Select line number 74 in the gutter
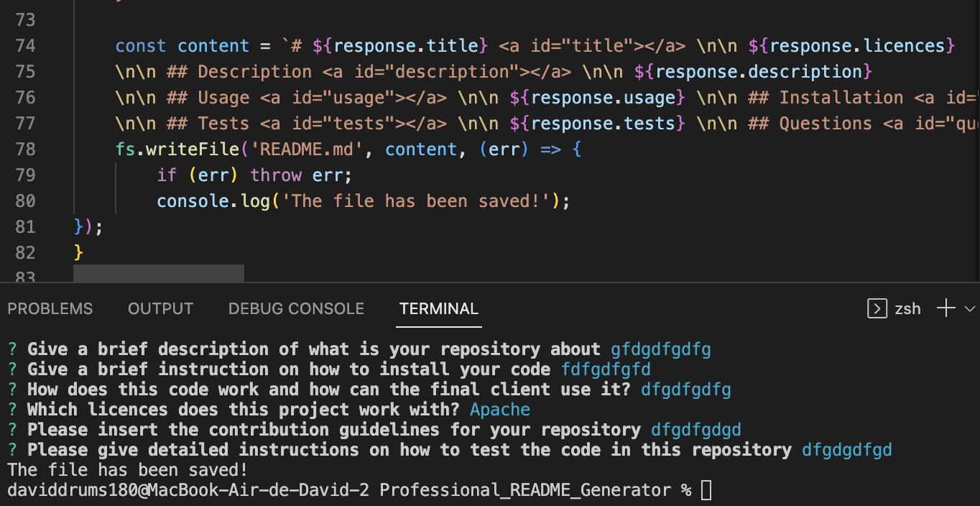The height and width of the screenshot is (506, 980). pos(25,45)
